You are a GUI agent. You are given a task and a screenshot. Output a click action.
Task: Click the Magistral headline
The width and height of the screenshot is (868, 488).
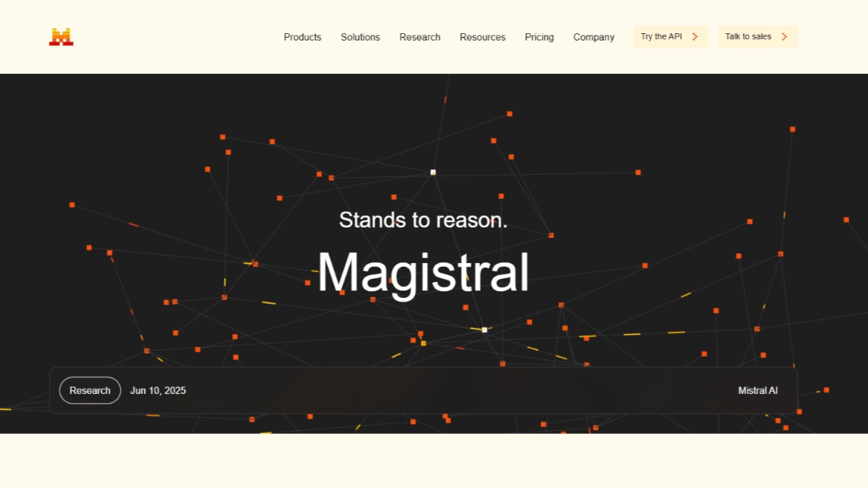423,273
